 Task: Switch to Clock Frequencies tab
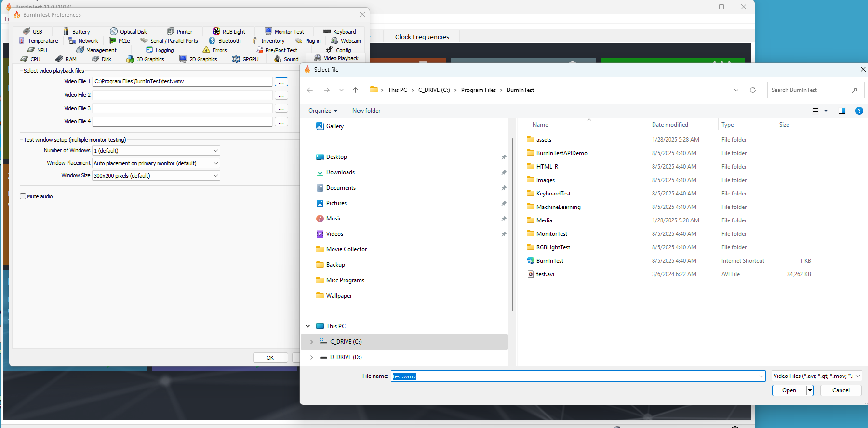coord(422,37)
